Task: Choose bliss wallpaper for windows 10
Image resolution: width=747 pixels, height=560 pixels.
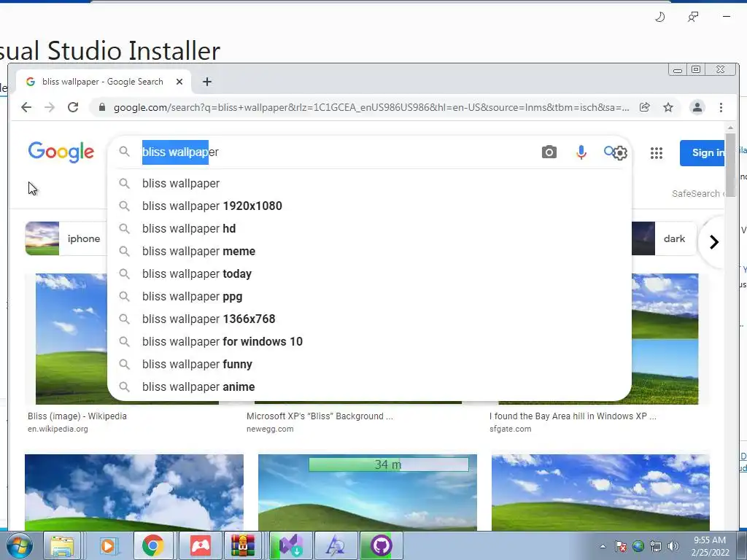Action: click(x=370, y=342)
